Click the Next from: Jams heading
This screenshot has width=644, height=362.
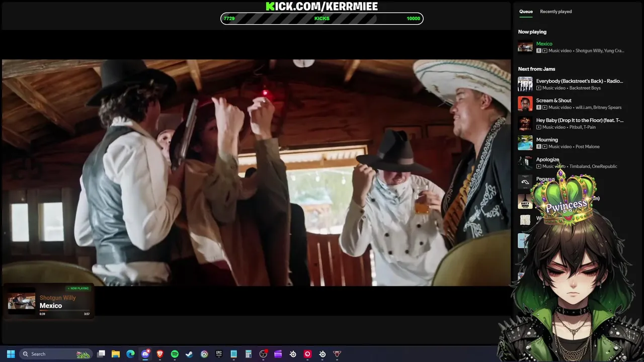pyautogui.click(x=537, y=69)
